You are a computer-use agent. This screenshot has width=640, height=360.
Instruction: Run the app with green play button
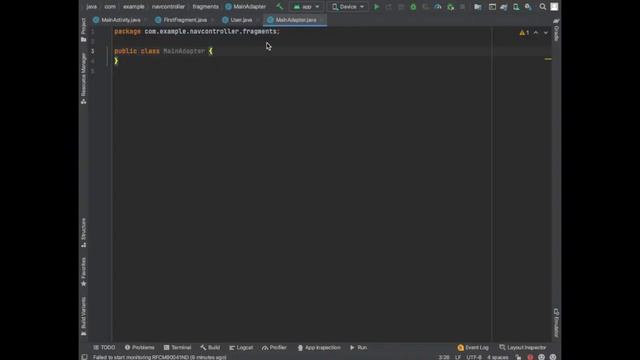(377, 7)
